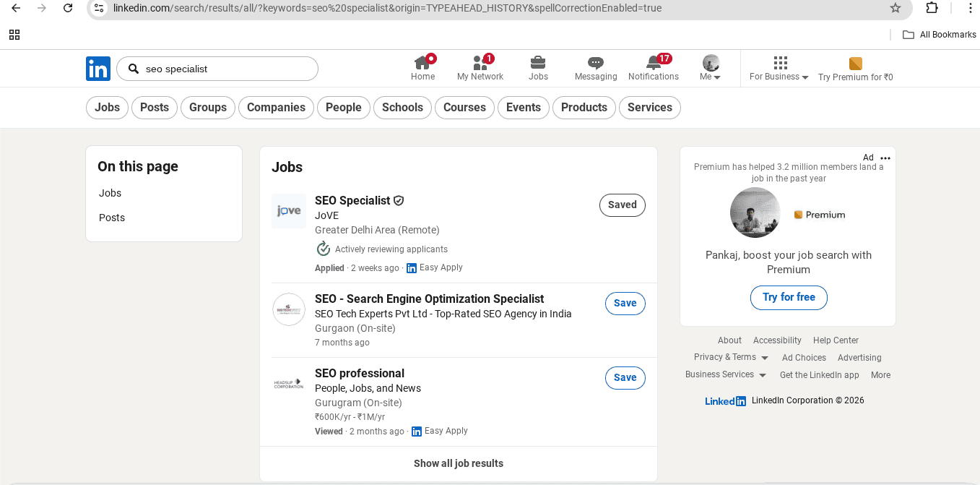Open the About footer link
The width and height of the screenshot is (980, 485).
729,340
